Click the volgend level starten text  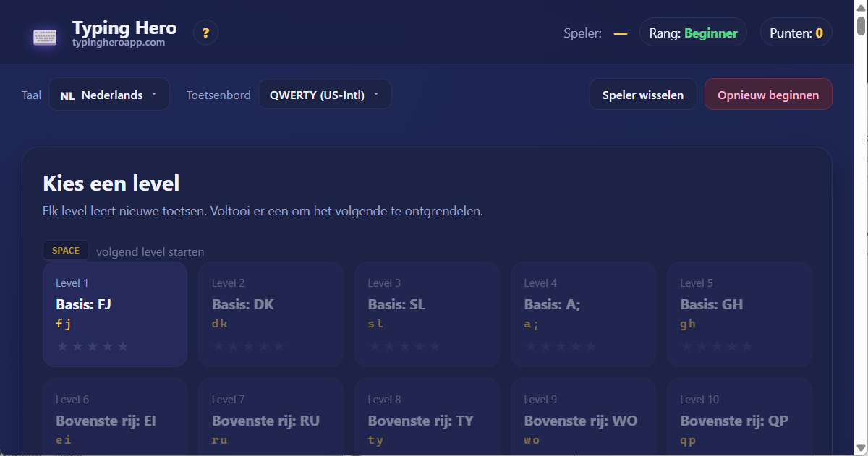coord(150,252)
